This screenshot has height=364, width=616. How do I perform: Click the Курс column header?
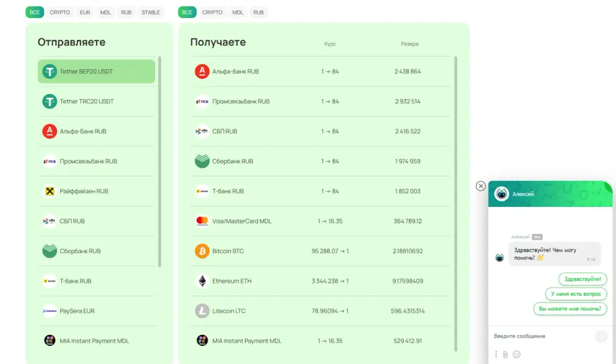[x=330, y=44]
